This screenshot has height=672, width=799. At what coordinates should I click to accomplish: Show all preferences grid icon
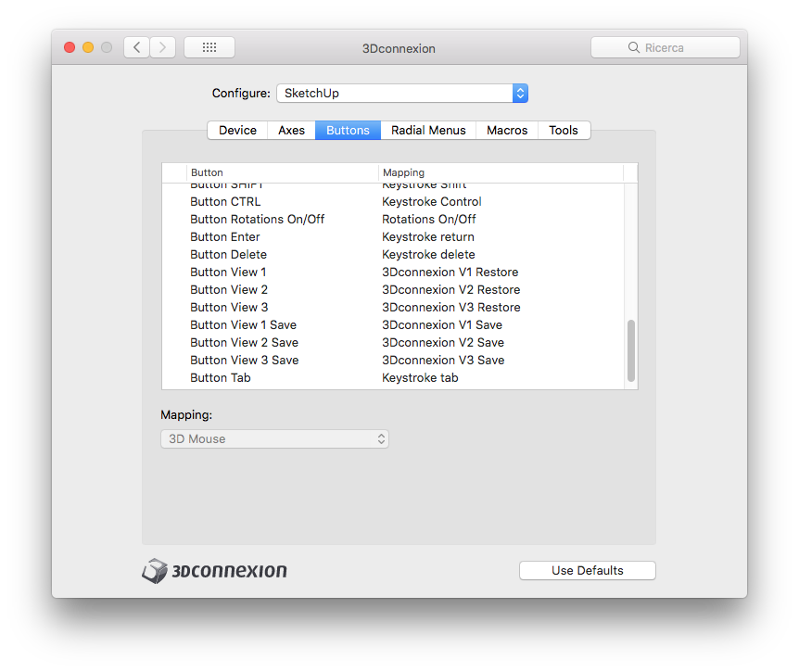(x=209, y=47)
